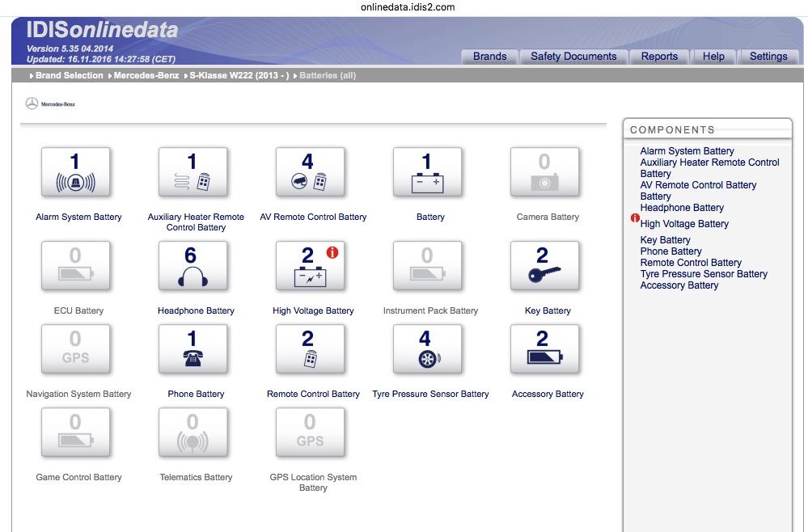The image size is (808, 532).
Task: Open the Safety Documents tab
Action: (x=573, y=57)
